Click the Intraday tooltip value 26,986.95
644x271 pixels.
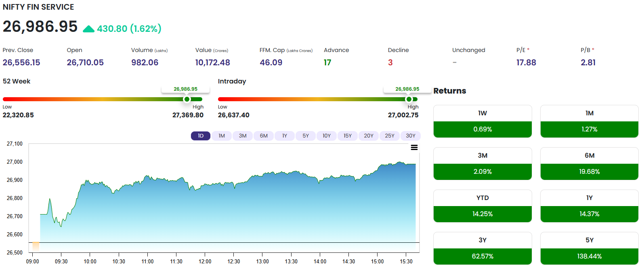click(x=407, y=89)
